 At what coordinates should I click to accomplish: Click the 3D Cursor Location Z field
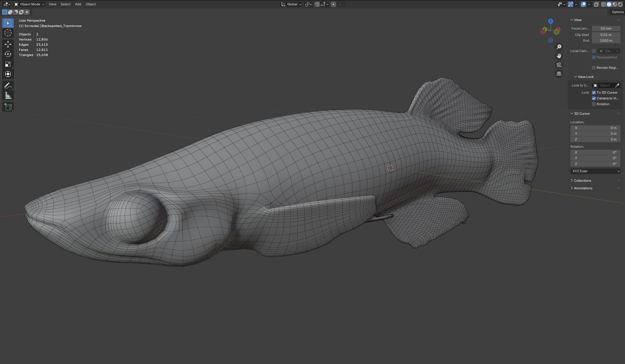(595, 140)
